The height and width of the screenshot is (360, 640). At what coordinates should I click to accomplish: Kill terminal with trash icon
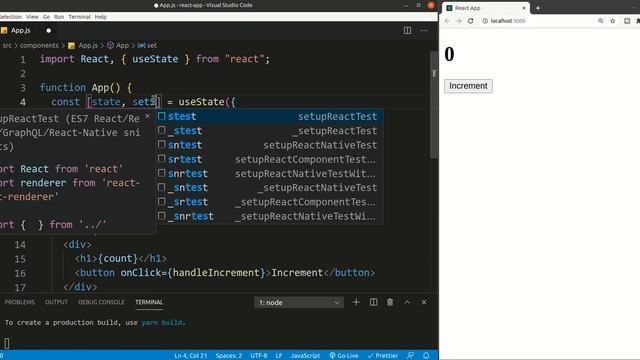coord(390,302)
